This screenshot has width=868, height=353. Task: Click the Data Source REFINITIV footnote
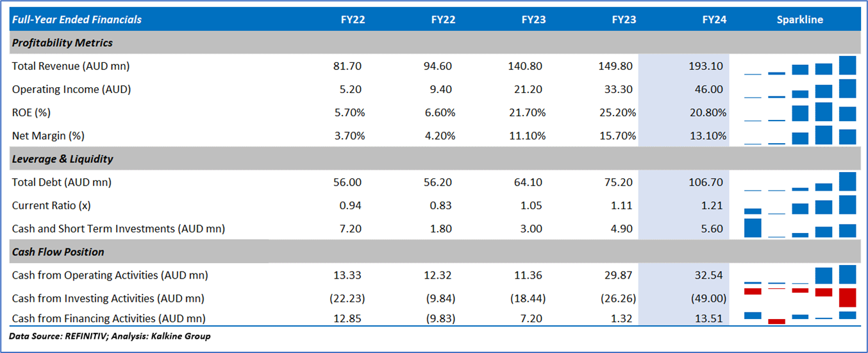(x=110, y=336)
